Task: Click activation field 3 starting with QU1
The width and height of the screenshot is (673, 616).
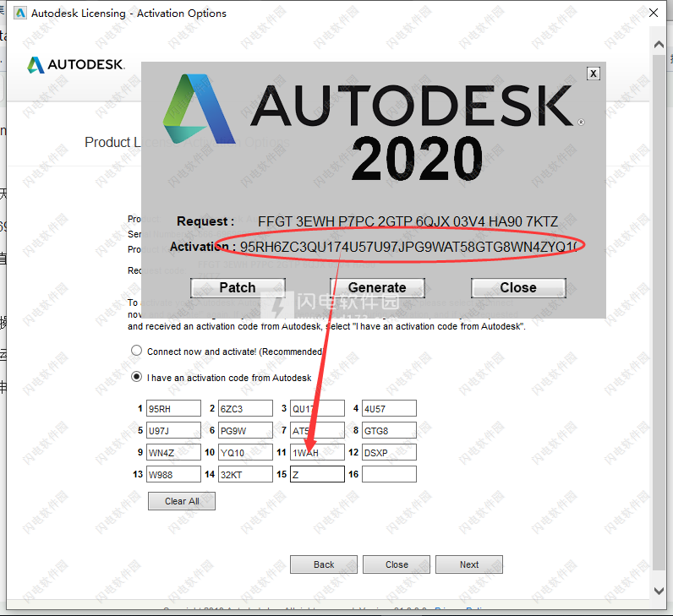Action: click(x=317, y=408)
